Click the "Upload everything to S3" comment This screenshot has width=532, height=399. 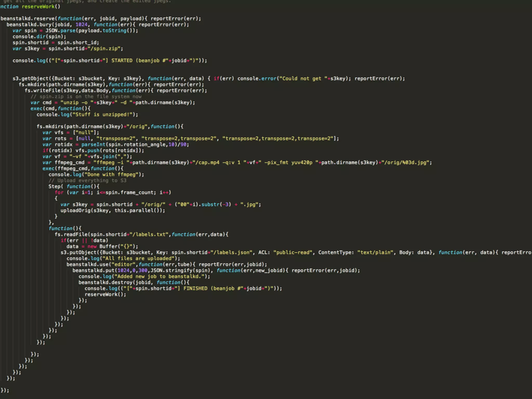(x=88, y=181)
